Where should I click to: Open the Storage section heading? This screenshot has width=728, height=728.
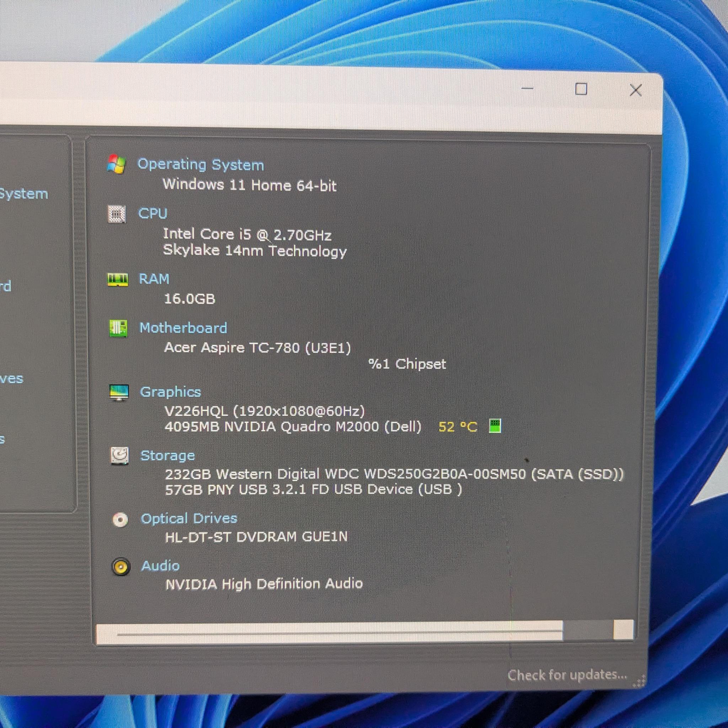tap(168, 456)
